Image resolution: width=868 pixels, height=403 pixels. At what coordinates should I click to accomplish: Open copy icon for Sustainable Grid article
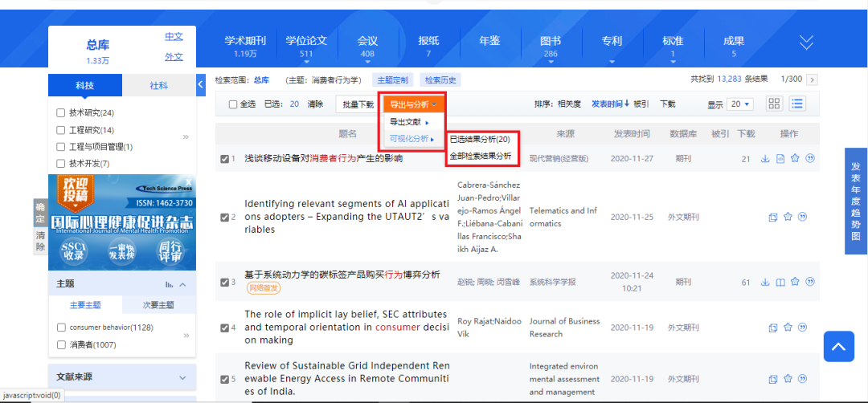[773, 379]
